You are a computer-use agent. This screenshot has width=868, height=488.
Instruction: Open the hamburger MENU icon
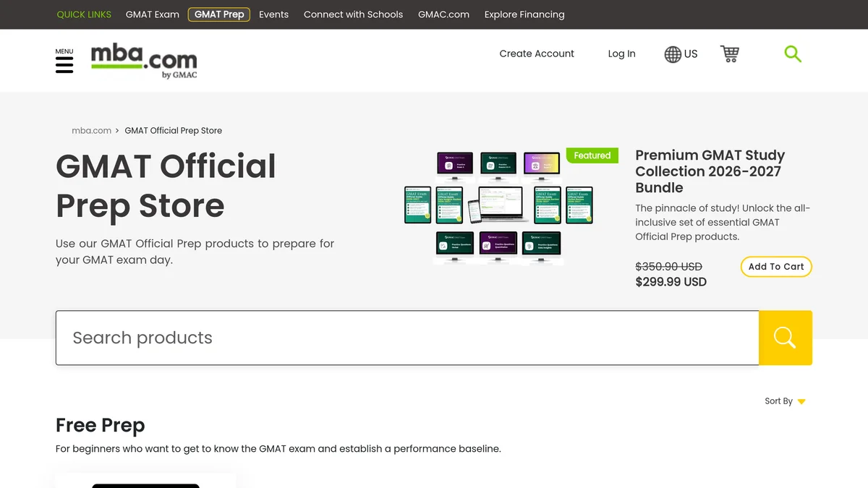(x=64, y=61)
